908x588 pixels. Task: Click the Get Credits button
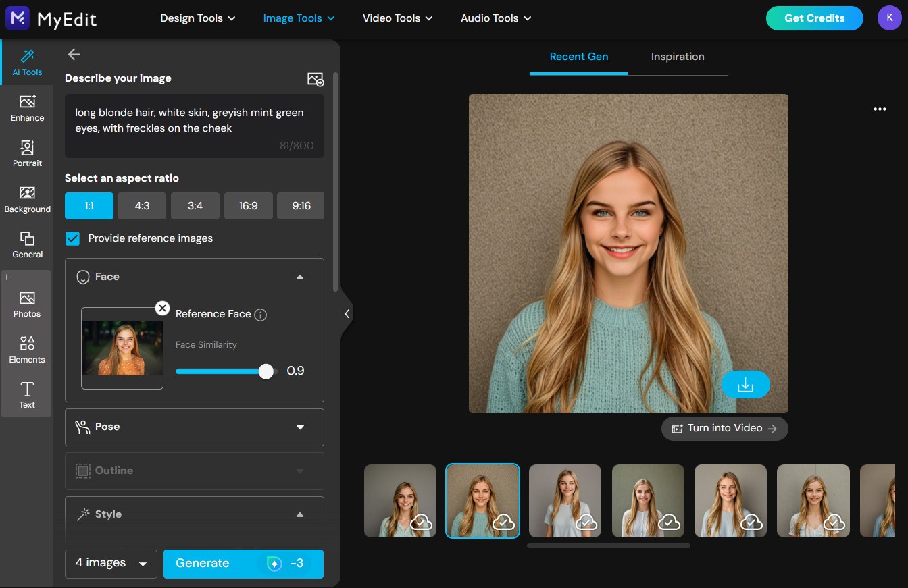pos(814,18)
